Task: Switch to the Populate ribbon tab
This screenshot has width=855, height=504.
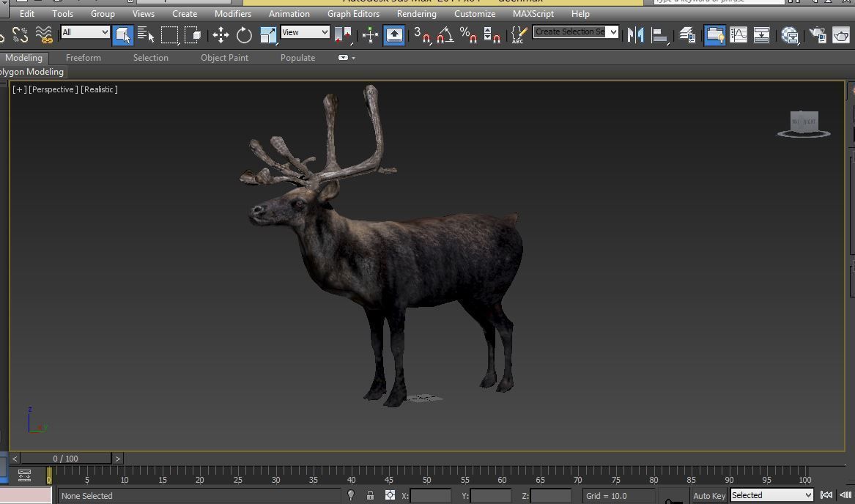Action: pos(297,58)
